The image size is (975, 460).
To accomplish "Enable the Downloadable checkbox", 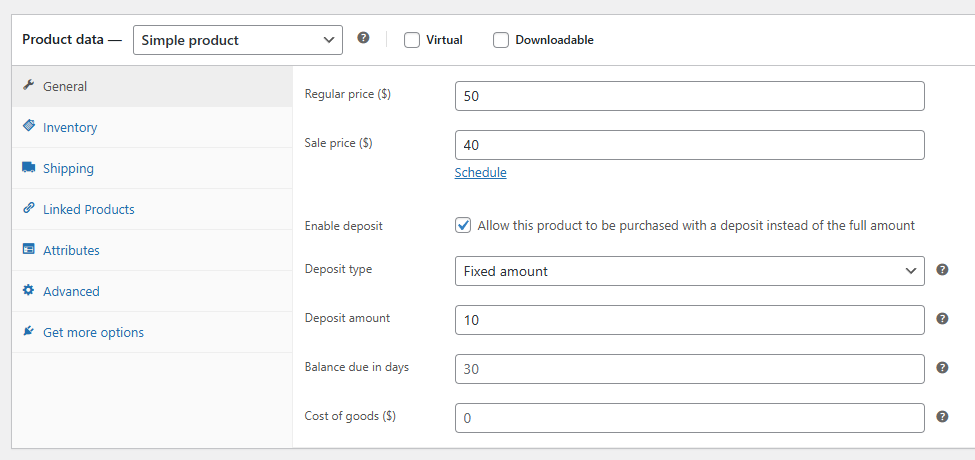I will pos(501,40).
